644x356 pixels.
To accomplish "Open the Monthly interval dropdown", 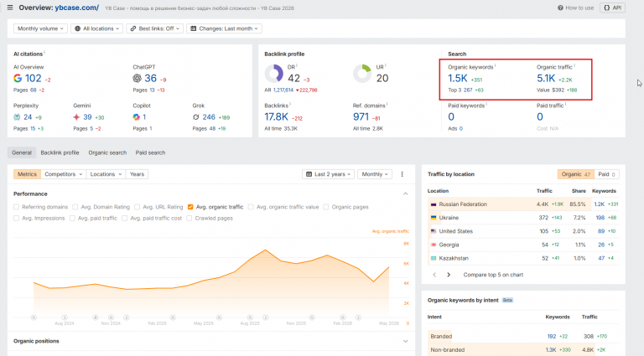I will point(375,174).
